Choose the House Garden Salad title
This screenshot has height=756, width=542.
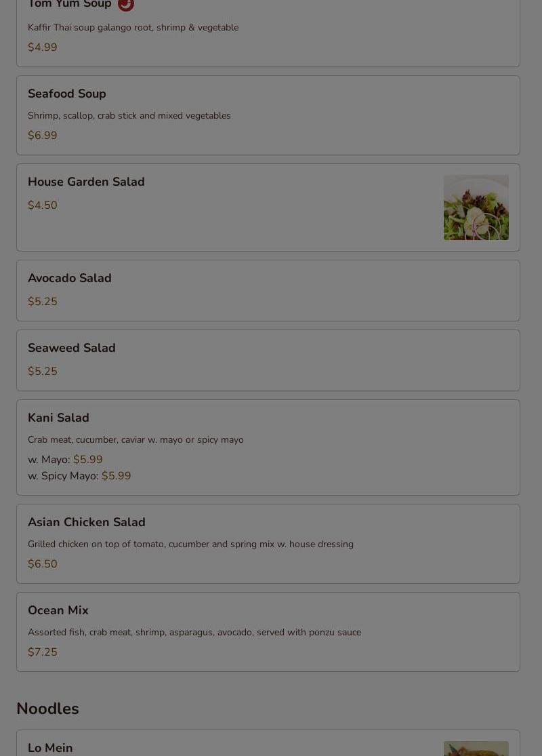click(86, 182)
